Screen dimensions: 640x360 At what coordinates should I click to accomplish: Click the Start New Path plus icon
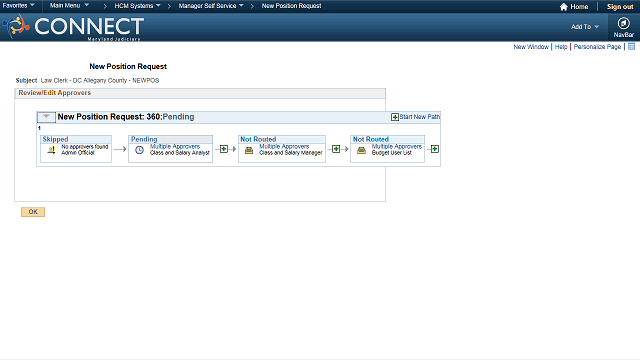[395, 117]
